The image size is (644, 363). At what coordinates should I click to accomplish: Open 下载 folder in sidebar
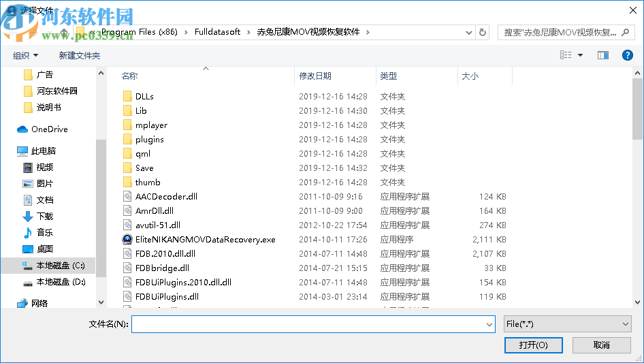(x=38, y=217)
